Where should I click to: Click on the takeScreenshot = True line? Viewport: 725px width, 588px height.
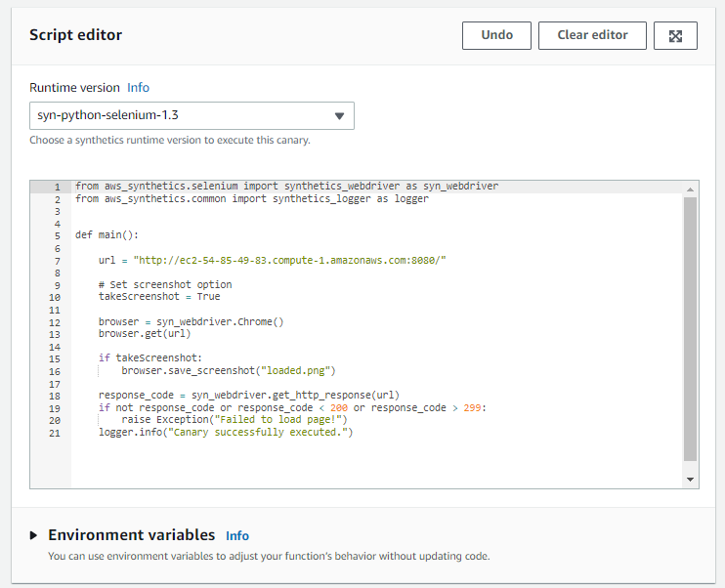(159, 297)
